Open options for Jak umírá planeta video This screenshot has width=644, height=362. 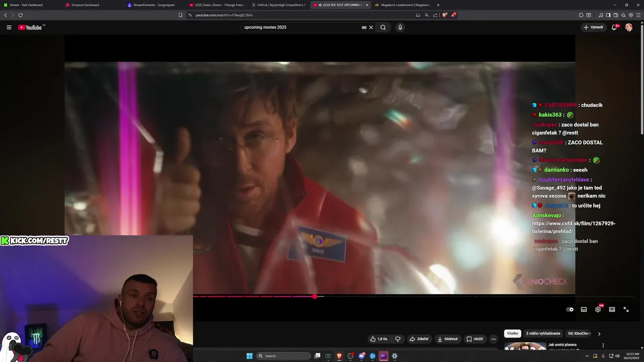[x=603, y=345]
